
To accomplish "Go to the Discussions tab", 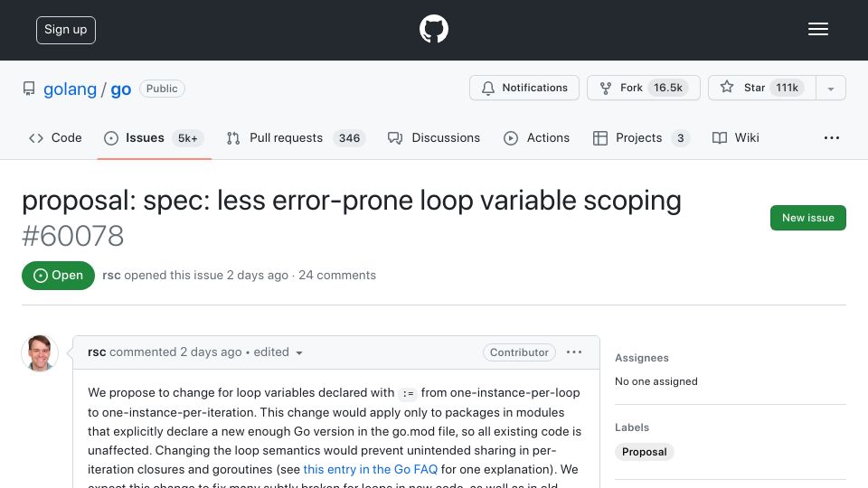I will click(x=434, y=137).
